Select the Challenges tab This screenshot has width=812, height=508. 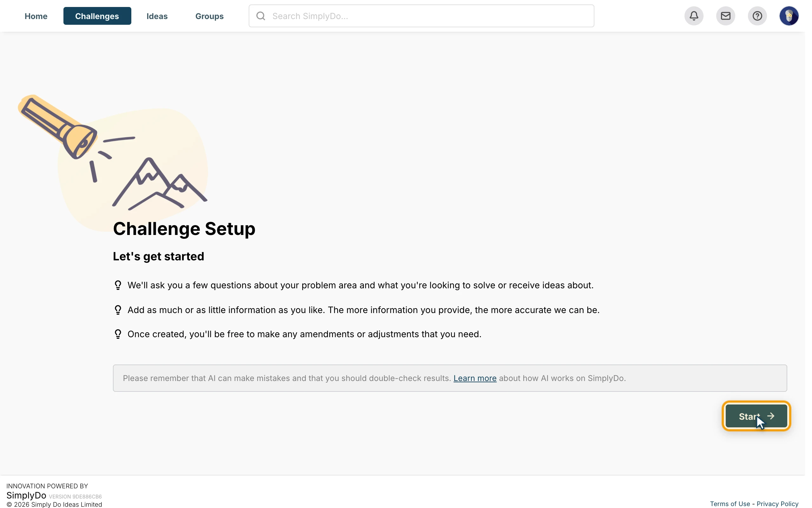point(97,16)
